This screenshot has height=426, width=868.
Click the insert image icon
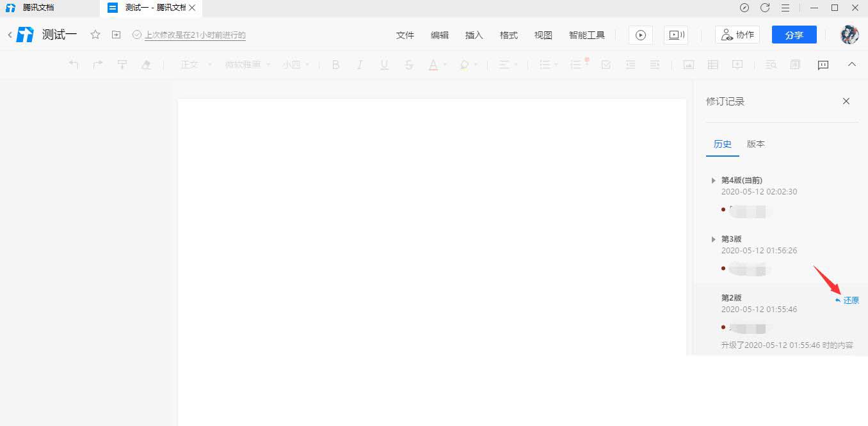click(x=689, y=65)
